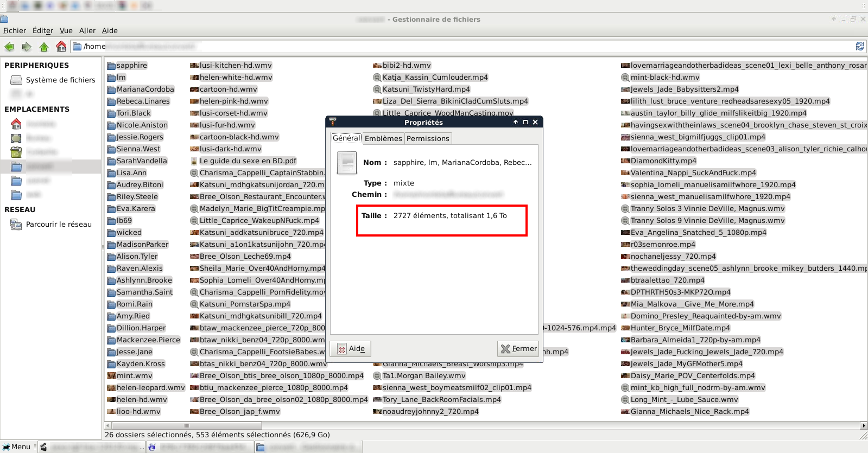Select file helen-leopard.wmv
Viewport: 868px width, 453px height.
coord(146,388)
